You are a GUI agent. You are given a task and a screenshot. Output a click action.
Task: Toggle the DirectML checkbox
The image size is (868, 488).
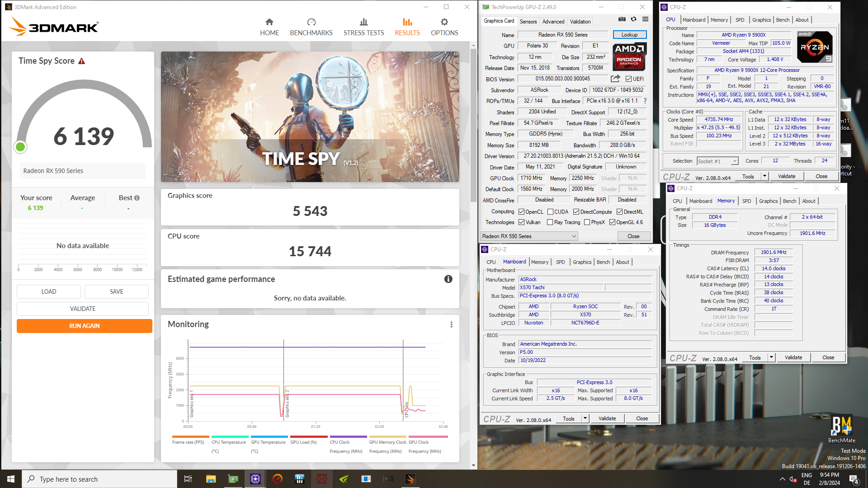tap(620, 212)
